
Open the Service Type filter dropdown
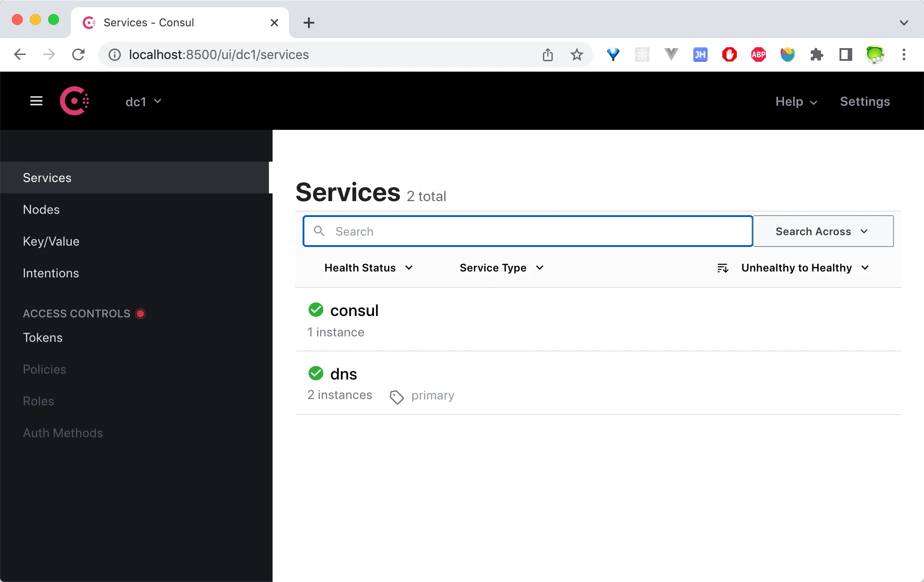tap(500, 268)
